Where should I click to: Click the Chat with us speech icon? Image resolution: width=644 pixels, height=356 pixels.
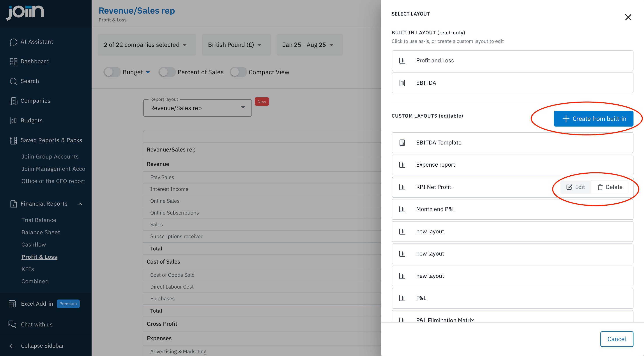[12, 324]
